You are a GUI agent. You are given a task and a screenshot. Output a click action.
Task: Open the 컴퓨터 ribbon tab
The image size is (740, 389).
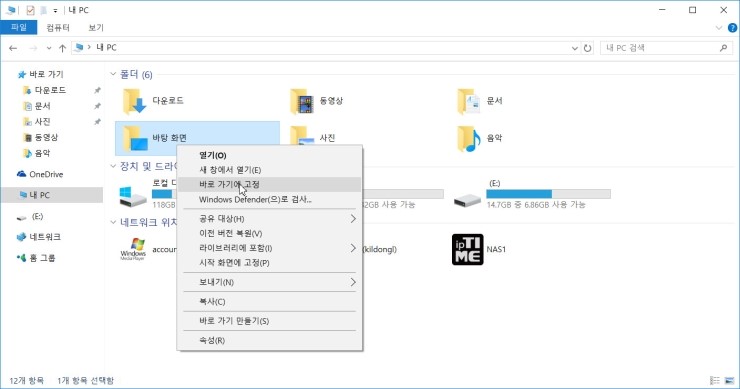[58, 28]
